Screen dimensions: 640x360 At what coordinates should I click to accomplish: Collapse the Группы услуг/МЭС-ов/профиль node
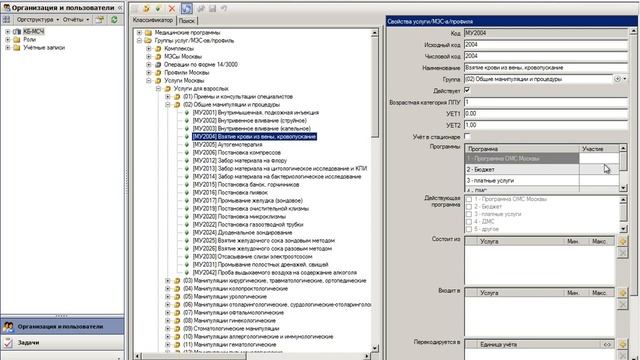(x=139, y=40)
